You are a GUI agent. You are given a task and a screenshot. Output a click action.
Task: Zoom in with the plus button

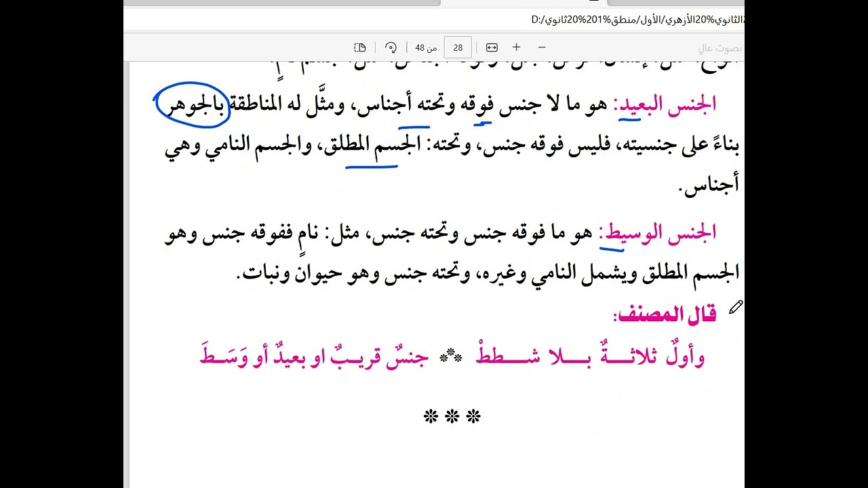517,47
